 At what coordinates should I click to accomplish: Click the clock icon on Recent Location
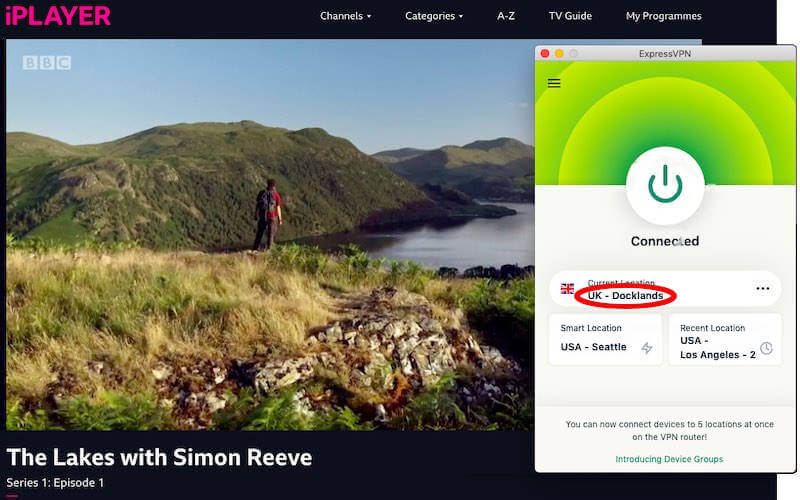pyautogui.click(x=766, y=348)
